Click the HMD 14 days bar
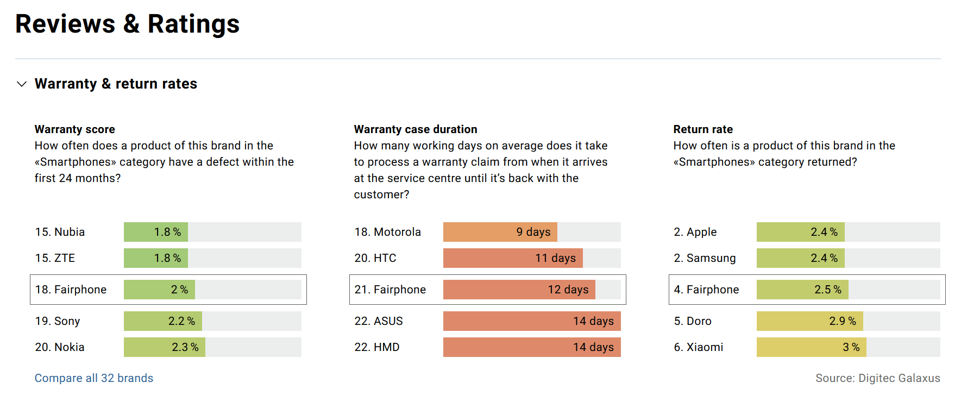Image resolution: width=980 pixels, height=414 pixels. click(532, 347)
